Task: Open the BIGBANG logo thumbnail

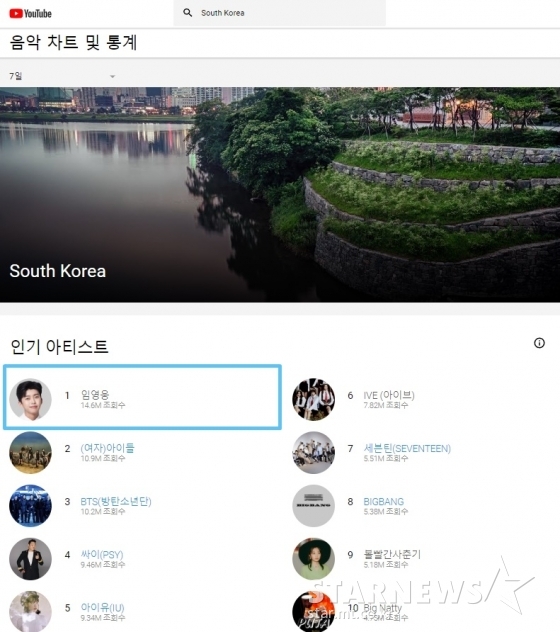Action: [x=313, y=505]
